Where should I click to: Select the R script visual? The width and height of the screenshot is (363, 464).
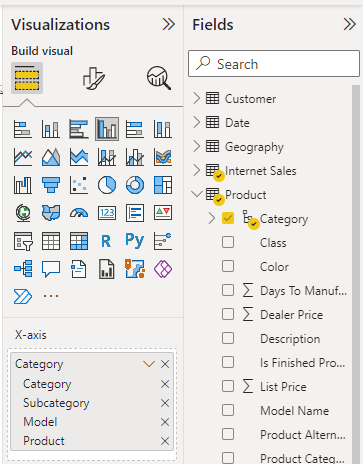106,241
